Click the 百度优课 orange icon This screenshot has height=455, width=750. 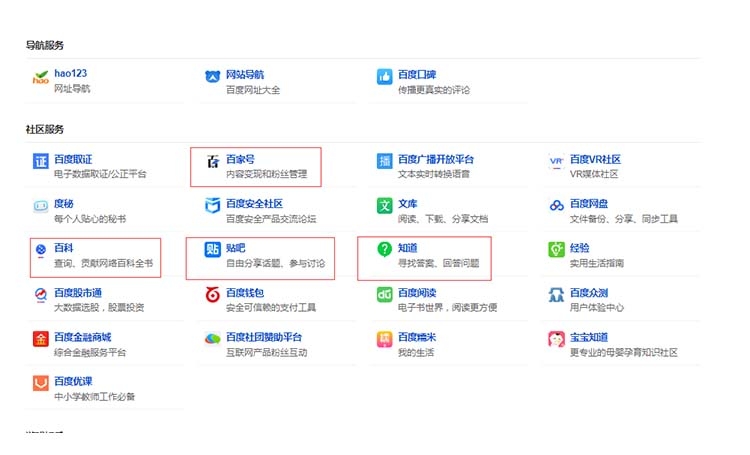tap(41, 383)
